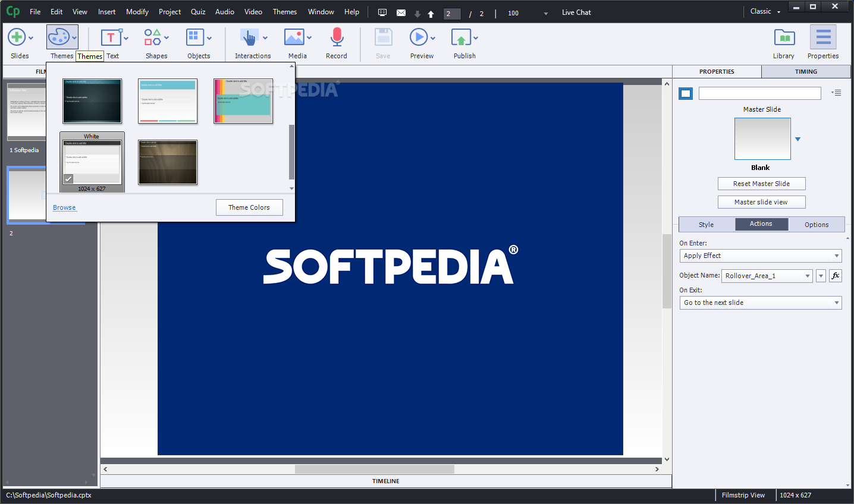Open the Interactions icon
Screen dimensions: 854x504
coord(249,37)
